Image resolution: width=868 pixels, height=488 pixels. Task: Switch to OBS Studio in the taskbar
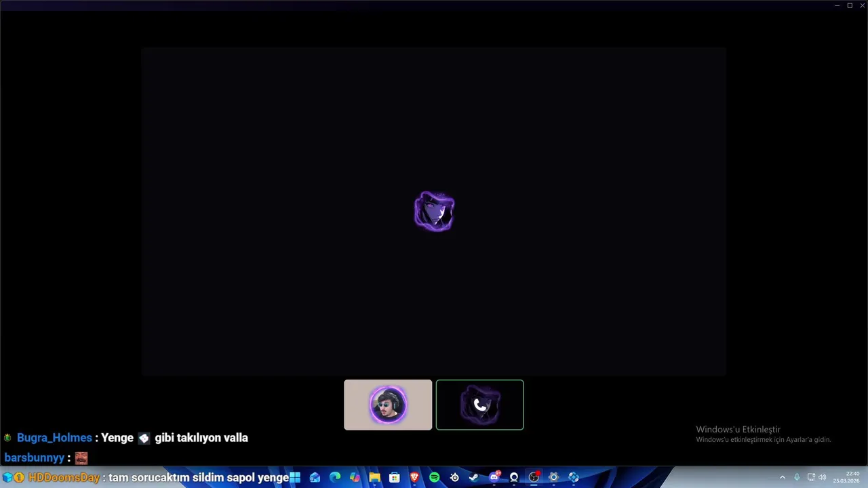pos(534,477)
